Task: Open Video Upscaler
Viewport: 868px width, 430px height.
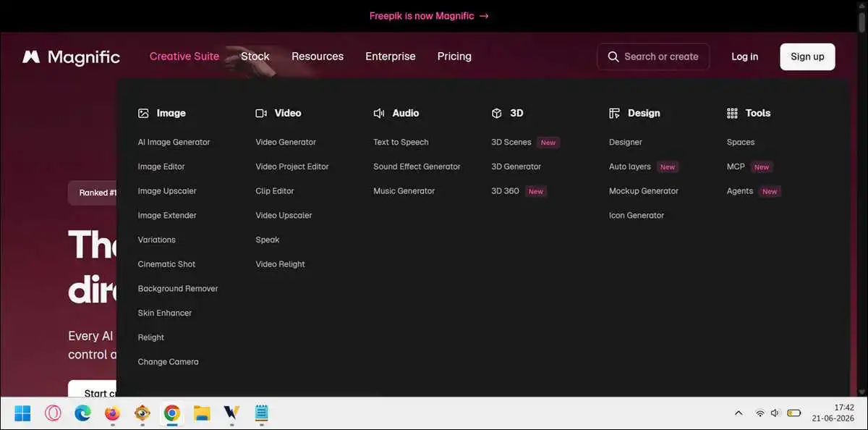Action: pos(284,215)
